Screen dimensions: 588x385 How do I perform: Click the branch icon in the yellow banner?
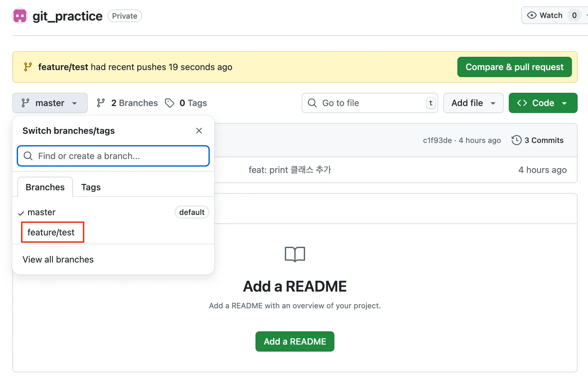pos(28,67)
